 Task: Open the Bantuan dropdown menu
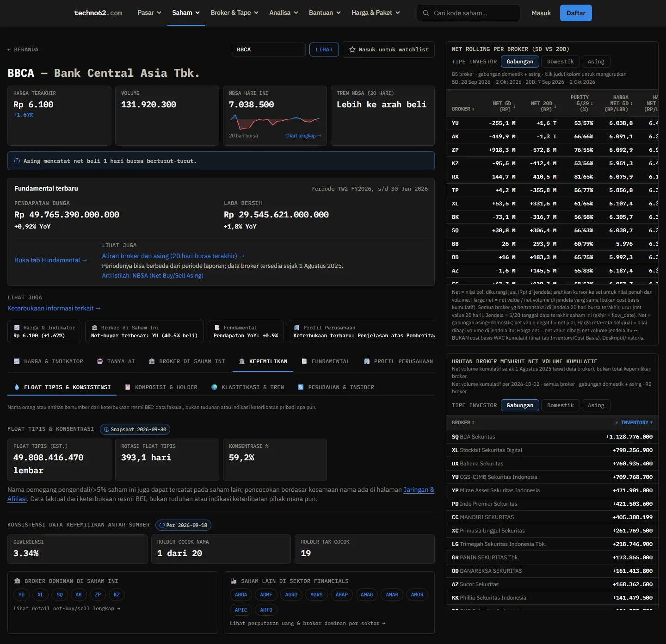tap(325, 13)
